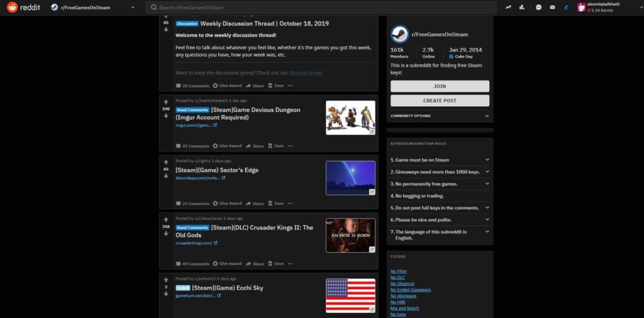Viewport: 644px width, 318px height.
Task: Open the crusaderkings.com link
Action: (x=196, y=243)
